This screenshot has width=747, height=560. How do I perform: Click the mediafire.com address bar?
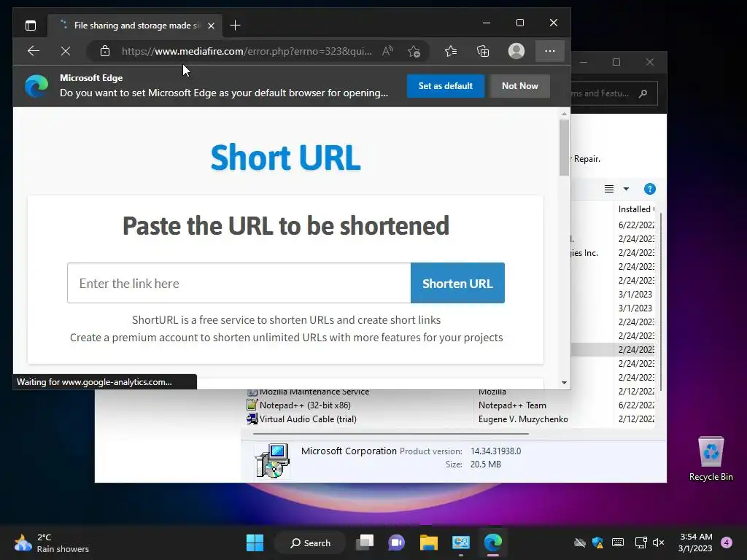click(x=247, y=51)
